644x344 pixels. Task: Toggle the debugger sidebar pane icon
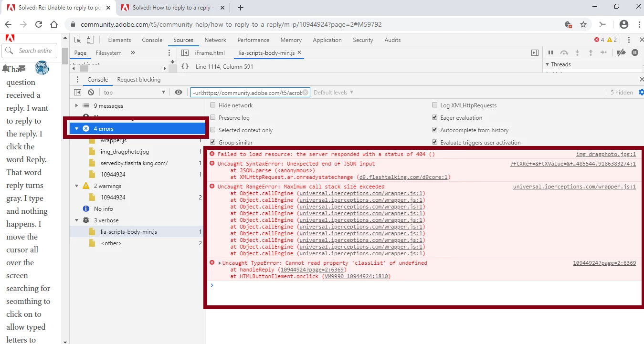click(x=535, y=53)
